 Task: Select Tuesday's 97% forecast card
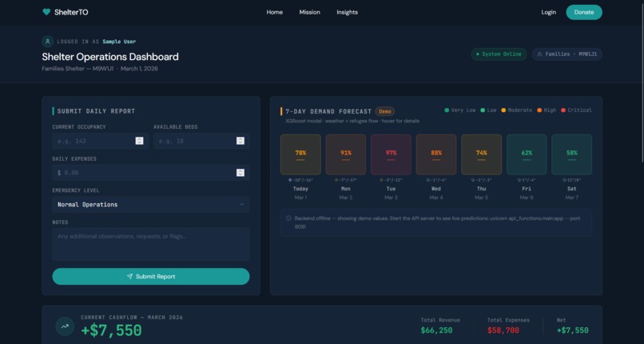391,154
